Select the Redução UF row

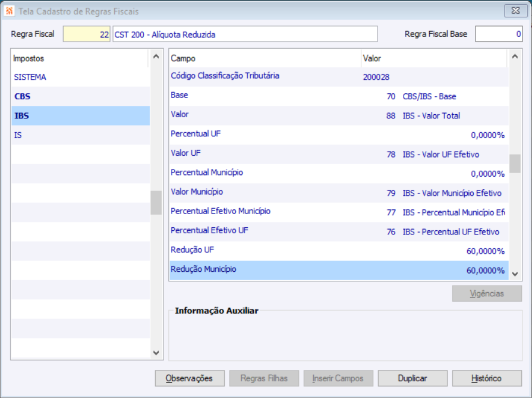pos(339,251)
